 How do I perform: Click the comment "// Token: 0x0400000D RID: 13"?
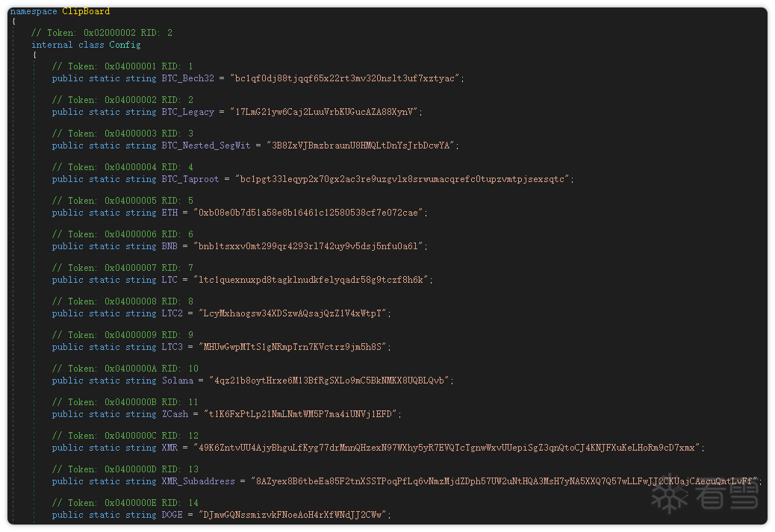[x=125, y=469]
